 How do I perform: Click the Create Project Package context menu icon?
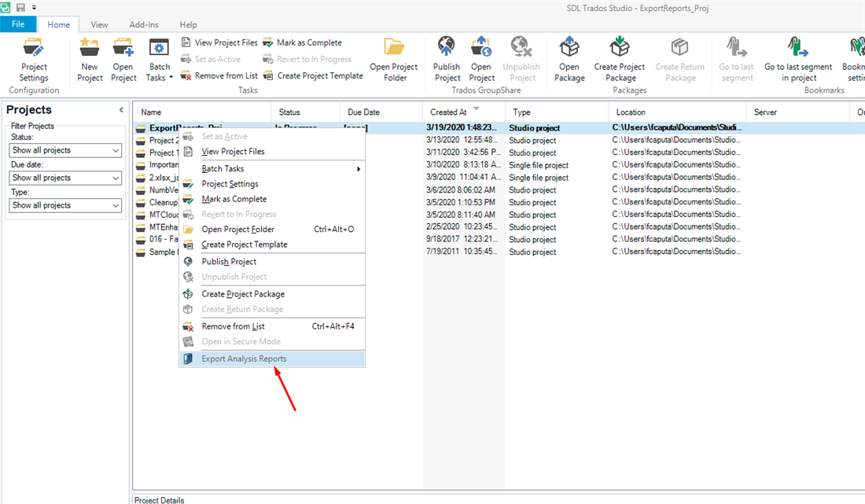[188, 294]
